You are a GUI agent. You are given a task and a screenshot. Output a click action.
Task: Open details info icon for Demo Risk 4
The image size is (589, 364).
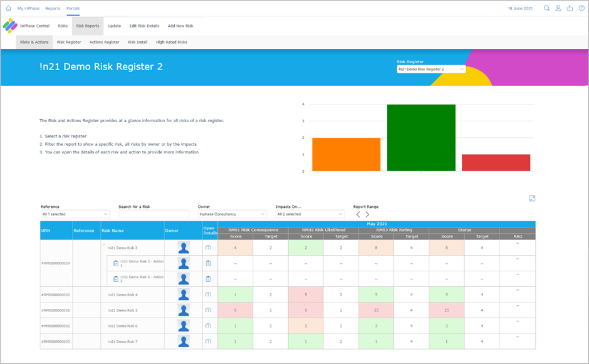click(x=208, y=294)
